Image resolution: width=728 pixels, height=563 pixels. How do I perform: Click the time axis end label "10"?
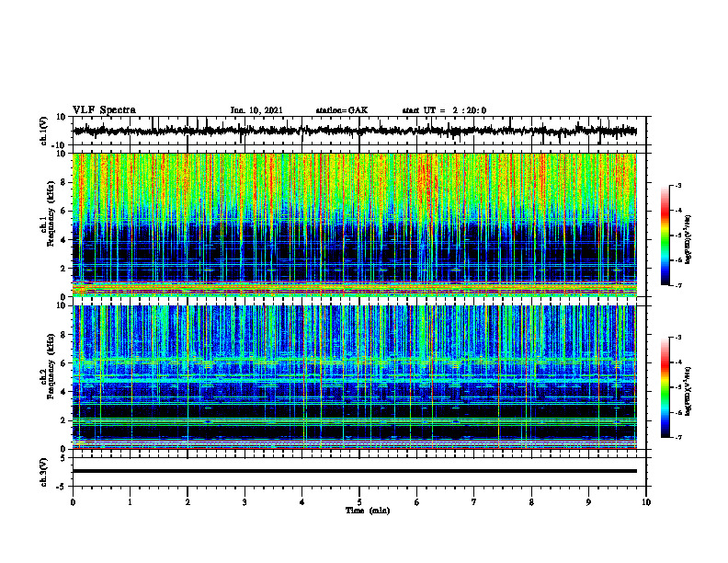(646, 502)
